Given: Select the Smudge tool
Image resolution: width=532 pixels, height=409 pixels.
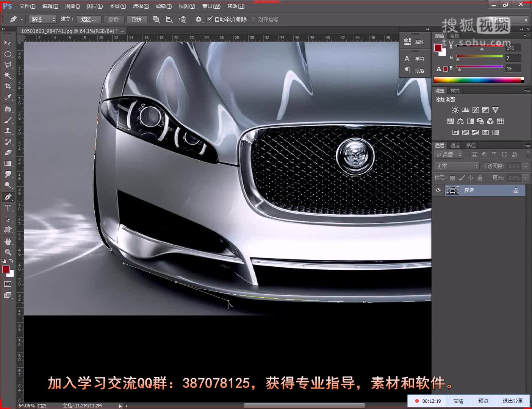Looking at the screenshot, I should click(8, 175).
